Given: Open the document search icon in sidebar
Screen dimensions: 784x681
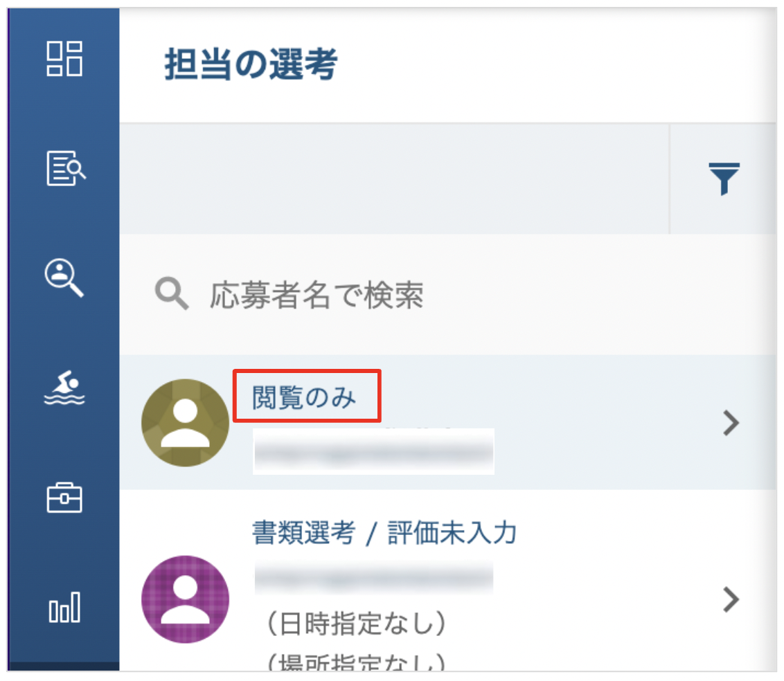Looking at the screenshot, I should click(66, 168).
